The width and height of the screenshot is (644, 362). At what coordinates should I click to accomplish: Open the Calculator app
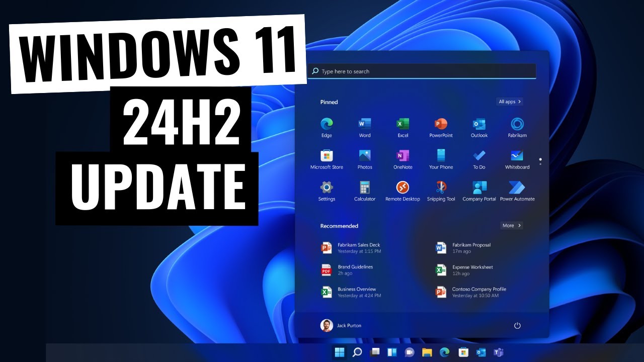point(365,191)
